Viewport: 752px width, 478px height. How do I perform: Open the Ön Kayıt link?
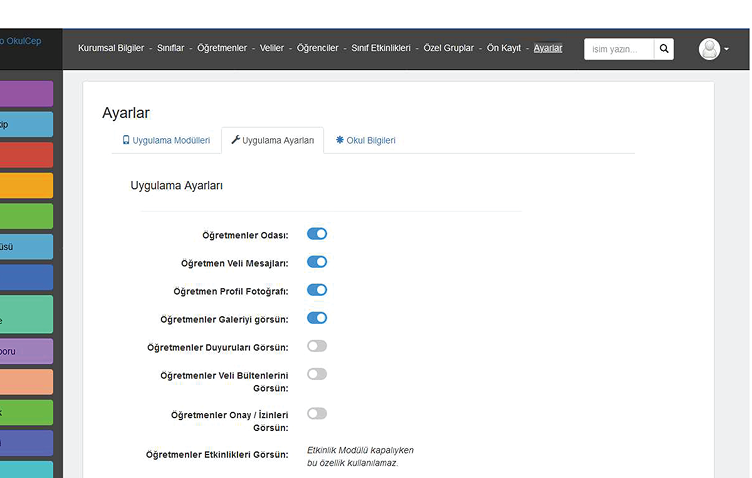[504, 48]
